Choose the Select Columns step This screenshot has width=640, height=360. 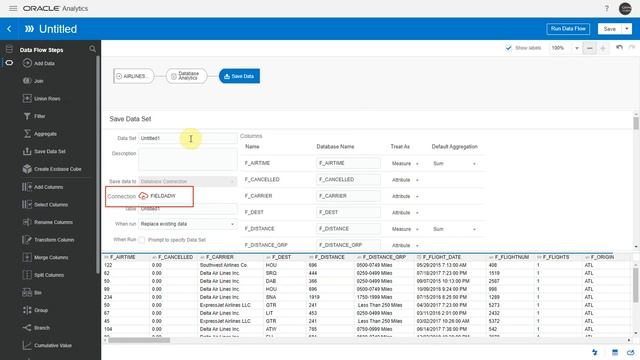[45, 204]
